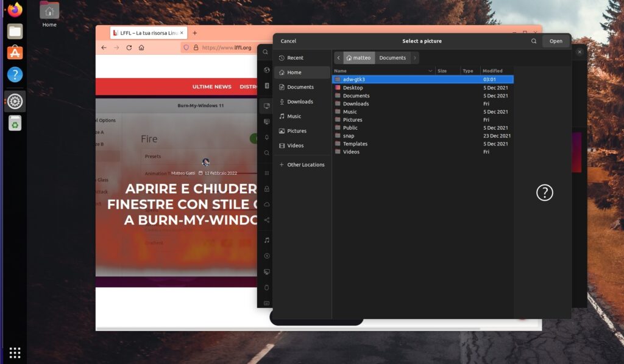This screenshot has width=624, height=364.
Task: Sort by the Size column header
Action: click(448, 71)
